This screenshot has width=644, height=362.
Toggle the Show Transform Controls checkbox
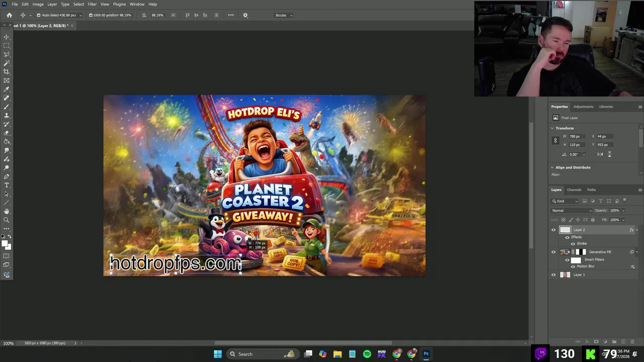point(91,15)
